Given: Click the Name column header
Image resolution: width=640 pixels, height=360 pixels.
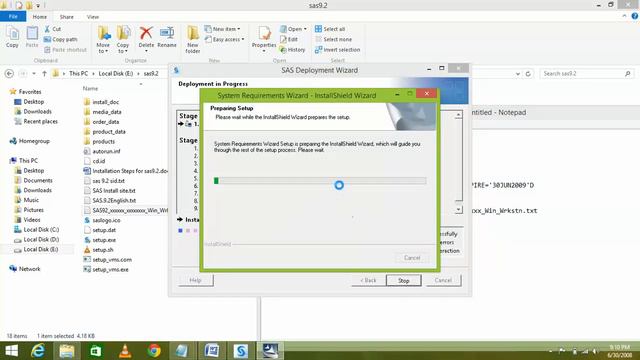Looking at the screenshot, I should pos(91,88).
